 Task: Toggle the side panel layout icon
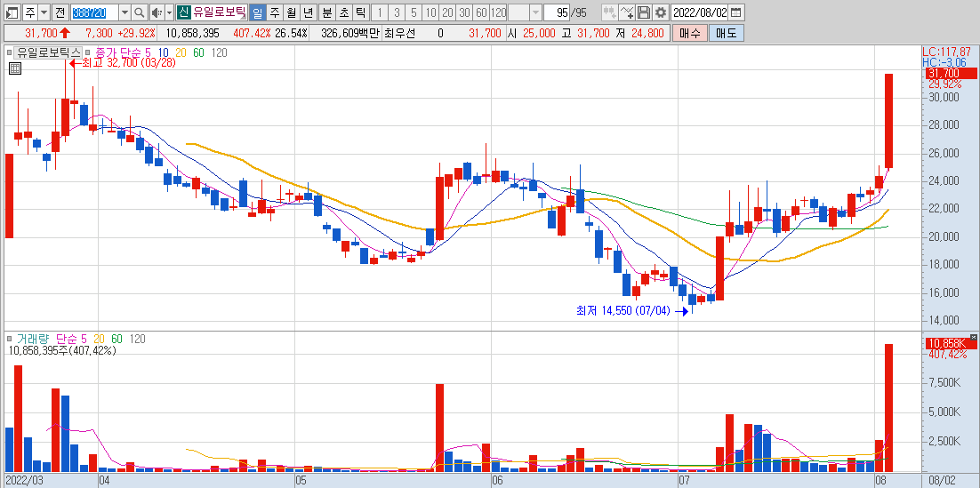tap(12, 12)
